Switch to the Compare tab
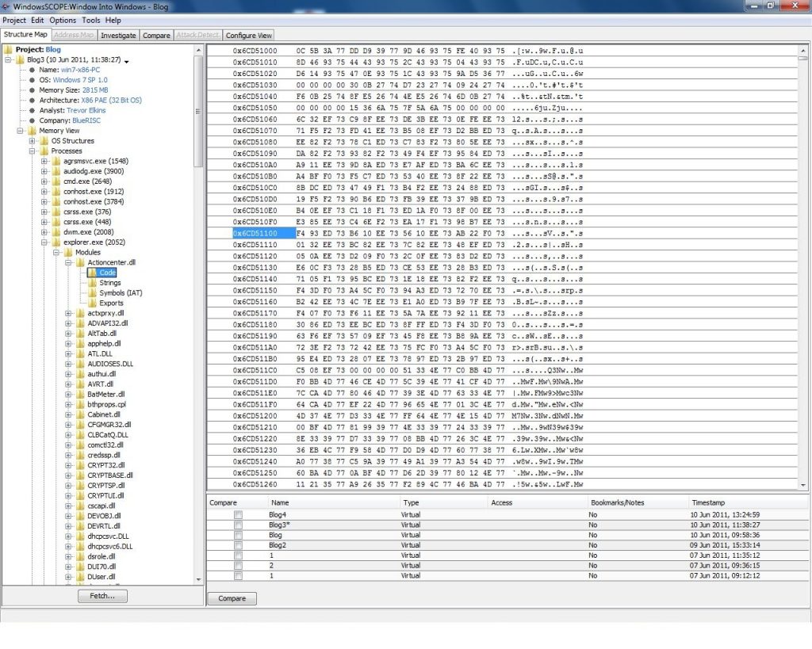The height and width of the screenshot is (649, 812). (x=156, y=35)
